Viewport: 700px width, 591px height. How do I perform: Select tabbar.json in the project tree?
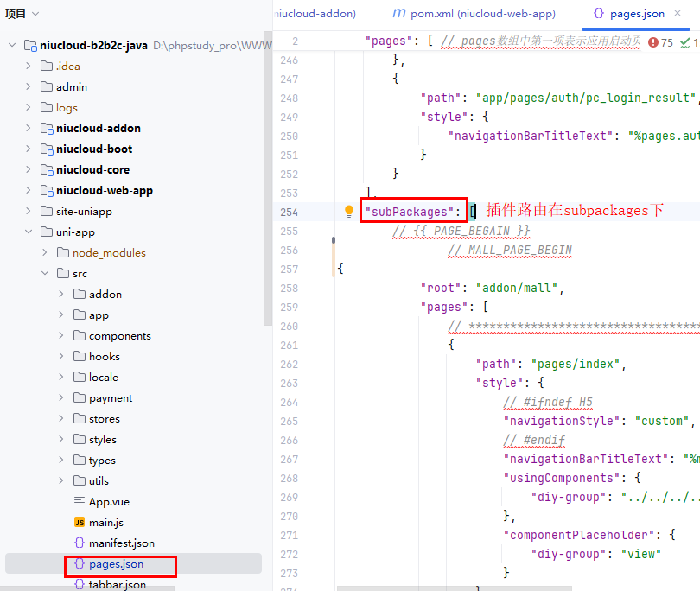(117, 585)
